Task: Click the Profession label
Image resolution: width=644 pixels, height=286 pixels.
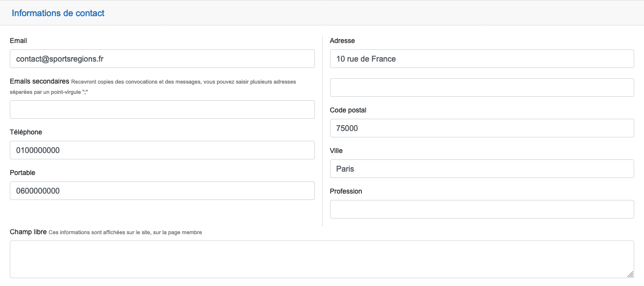Action: pos(346,191)
